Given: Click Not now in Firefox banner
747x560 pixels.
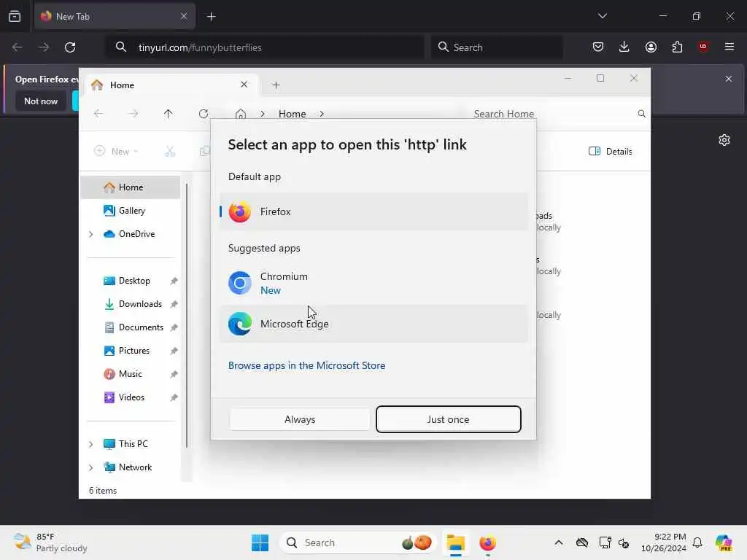Looking at the screenshot, I should click(41, 101).
